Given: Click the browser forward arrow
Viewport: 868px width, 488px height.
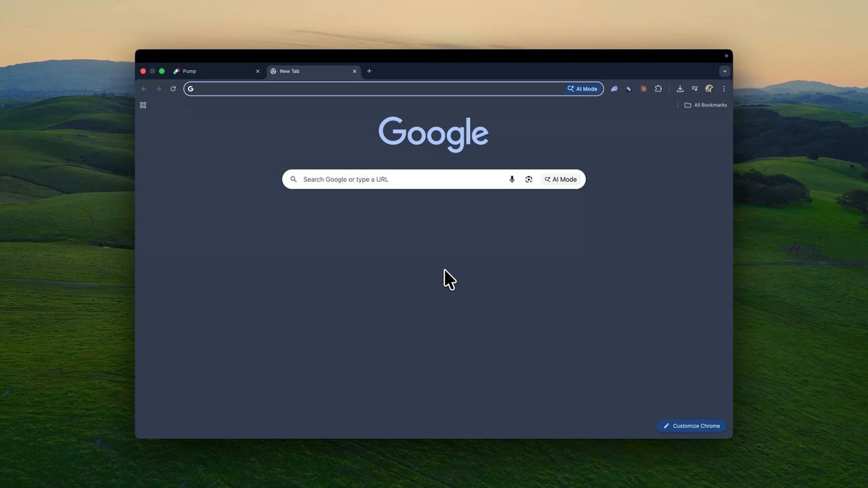Looking at the screenshot, I should point(158,89).
